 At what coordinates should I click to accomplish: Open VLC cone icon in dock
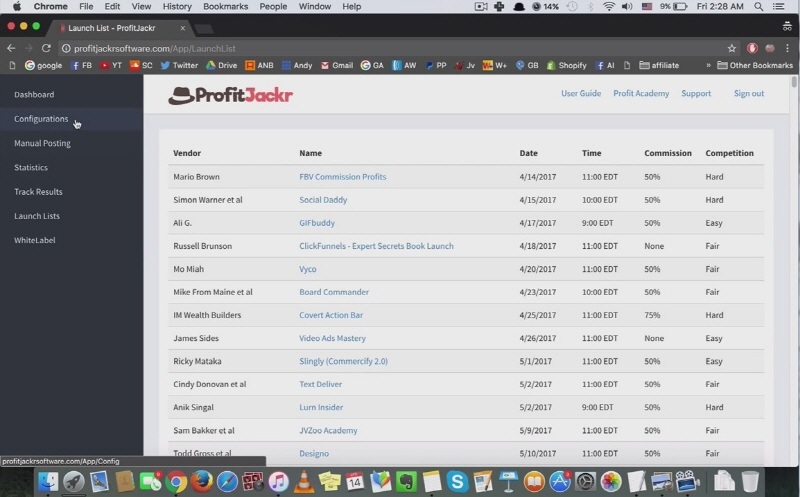click(304, 481)
